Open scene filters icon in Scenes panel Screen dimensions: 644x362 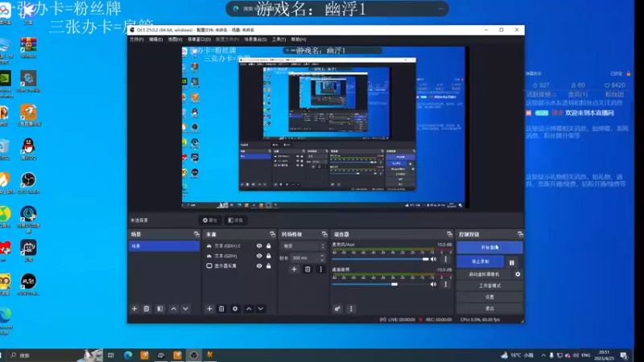click(160, 309)
